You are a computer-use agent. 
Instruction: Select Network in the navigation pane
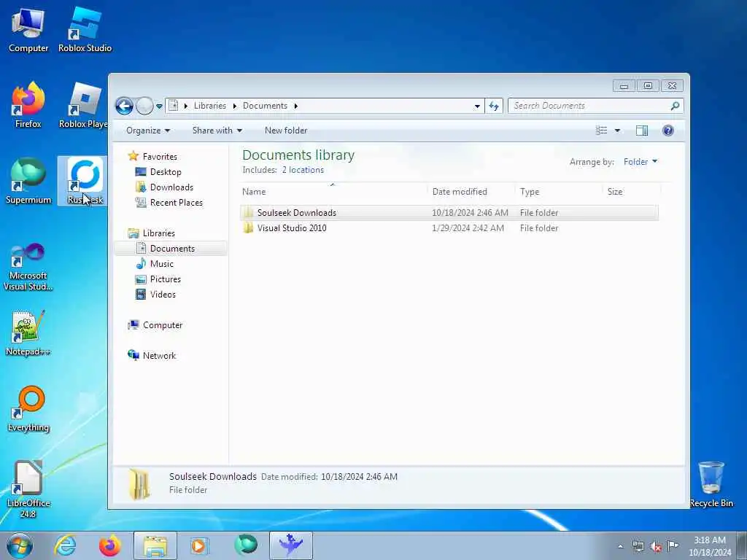click(152, 356)
